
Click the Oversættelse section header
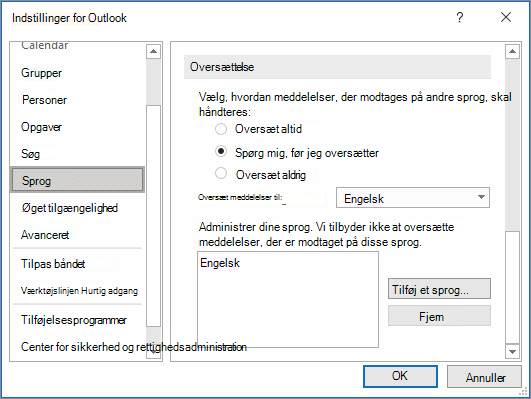tap(337, 67)
